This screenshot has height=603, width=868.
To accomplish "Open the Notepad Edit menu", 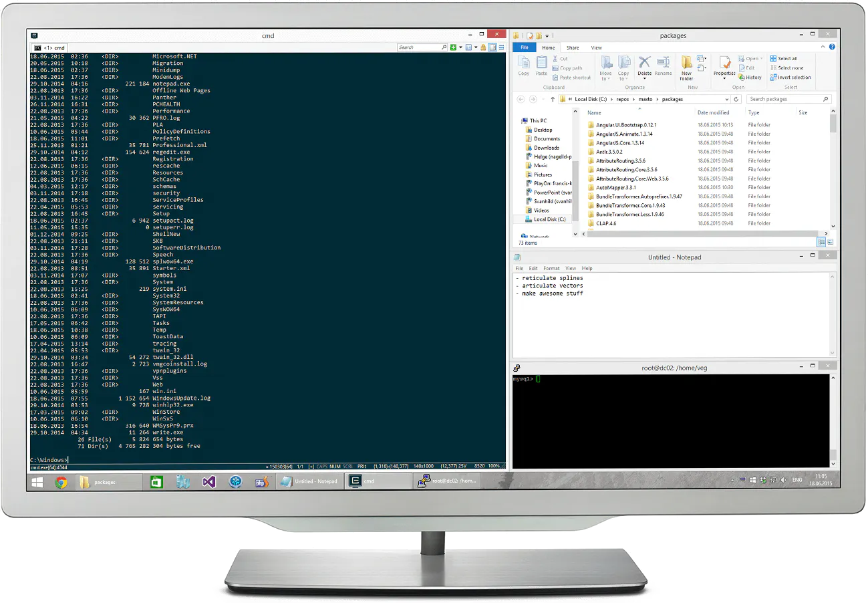I will (533, 268).
